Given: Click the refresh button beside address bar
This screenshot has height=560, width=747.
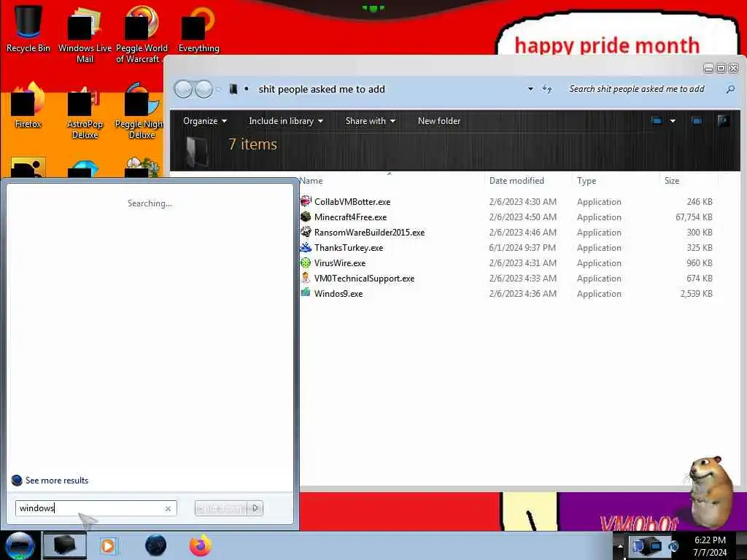Looking at the screenshot, I should point(547,89).
